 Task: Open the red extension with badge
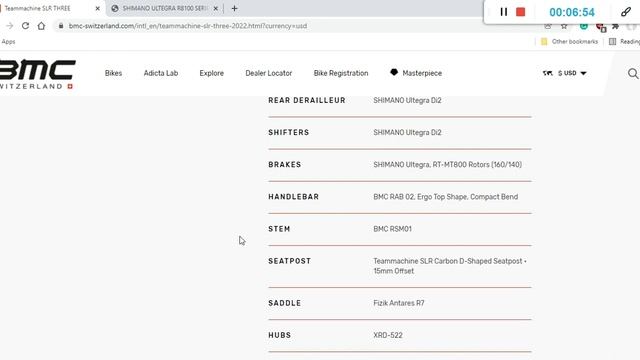point(600,27)
